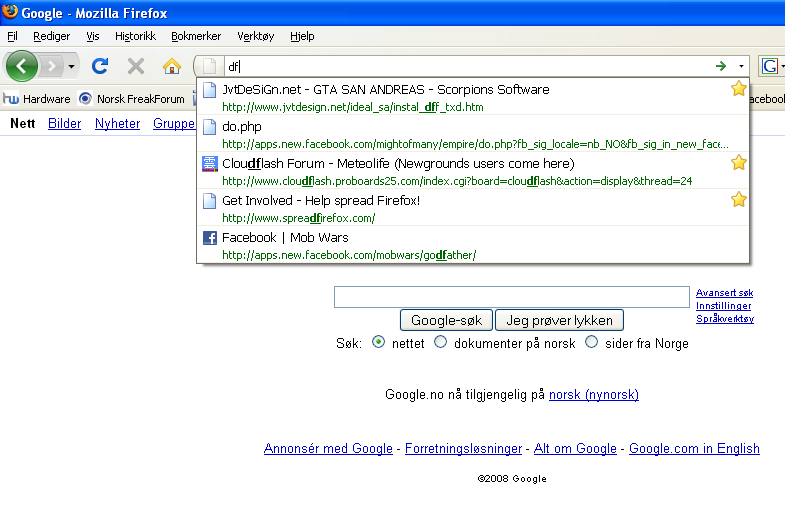Image resolution: width=785 pixels, height=512 pixels.
Task: Select the do.php suggestion
Action: coord(473,134)
